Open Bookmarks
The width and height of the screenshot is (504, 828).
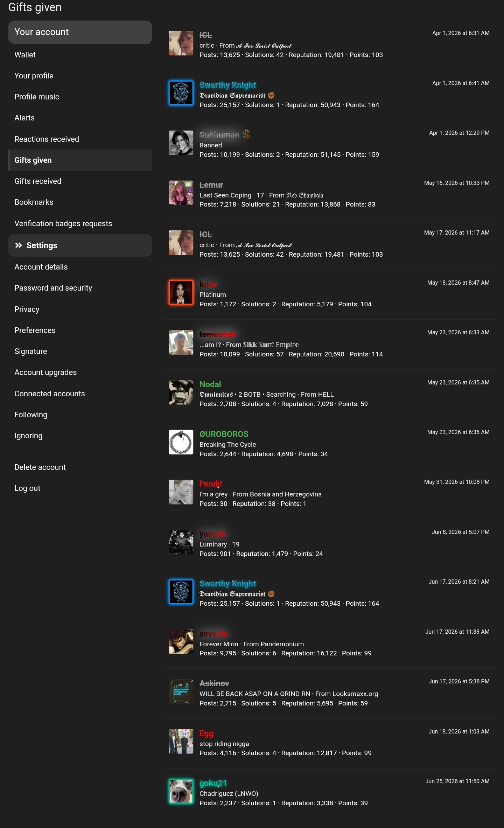(80, 202)
